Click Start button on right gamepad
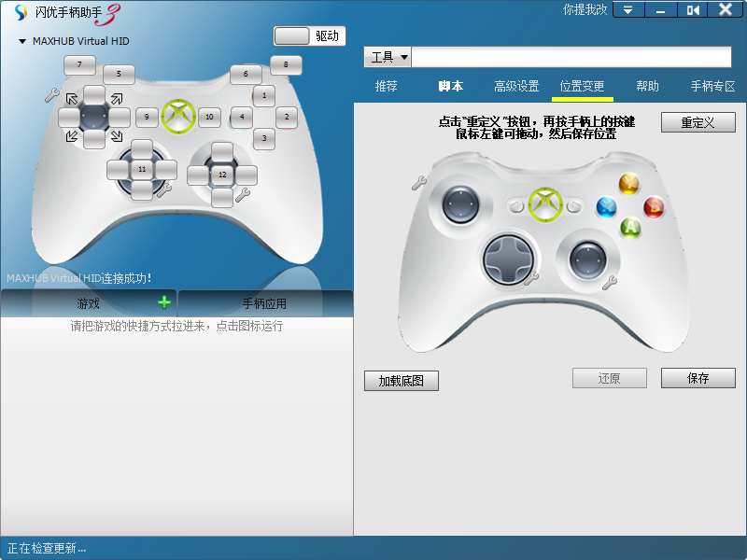Image resolution: width=747 pixels, height=560 pixels. (574, 206)
